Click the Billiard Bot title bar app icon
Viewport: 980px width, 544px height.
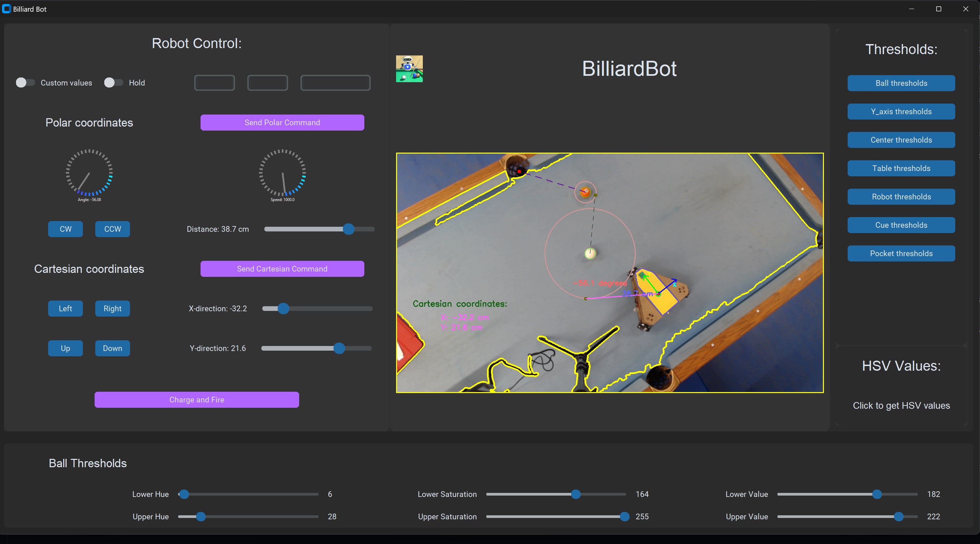[x=6, y=9]
